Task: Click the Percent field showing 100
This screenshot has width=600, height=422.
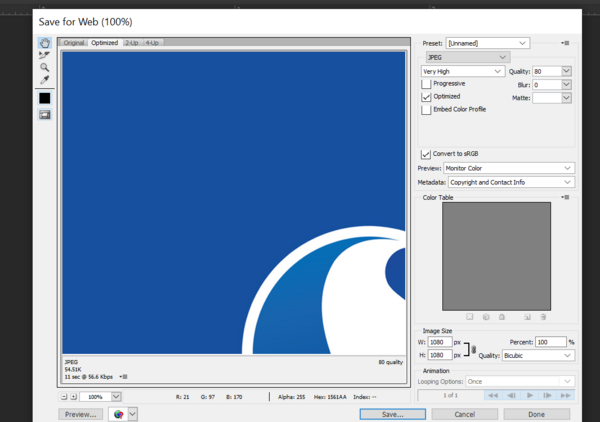Action: [551, 342]
